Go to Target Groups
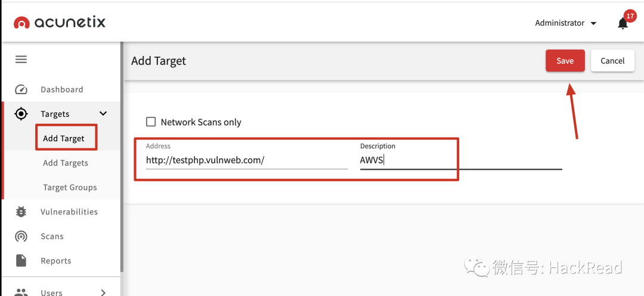Image resolution: width=644 pixels, height=296 pixels. 70,188
